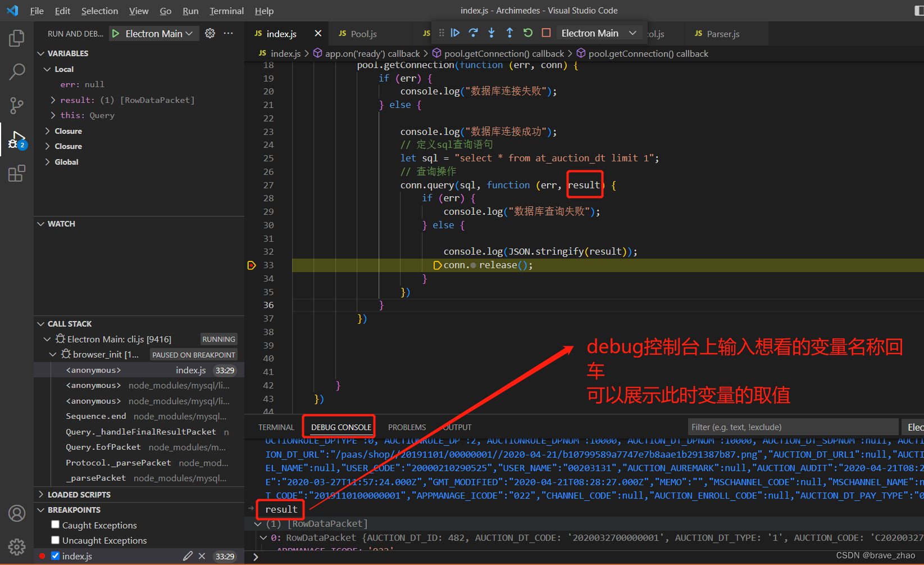Open the Extensions view
924x565 pixels.
point(17,173)
